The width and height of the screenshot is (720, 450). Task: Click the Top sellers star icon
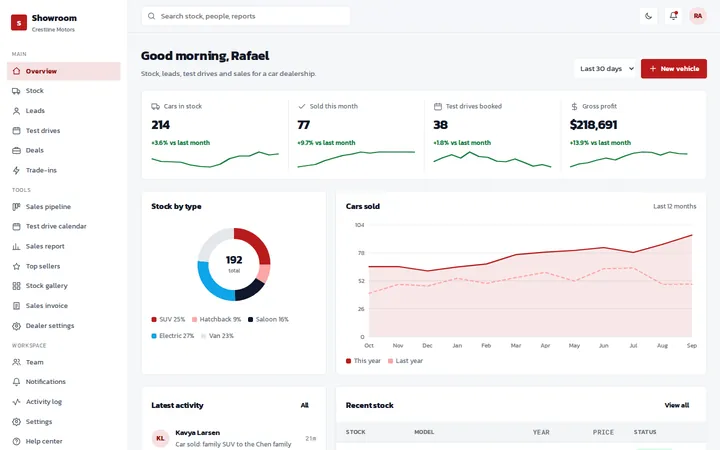point(17,266)
